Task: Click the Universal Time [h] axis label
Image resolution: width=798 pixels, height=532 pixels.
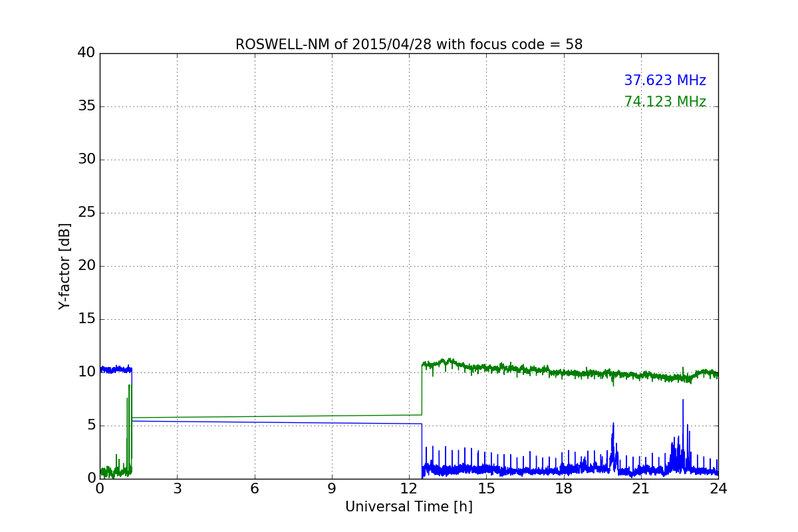Action: pyautogui.click(x=409, y=507)
